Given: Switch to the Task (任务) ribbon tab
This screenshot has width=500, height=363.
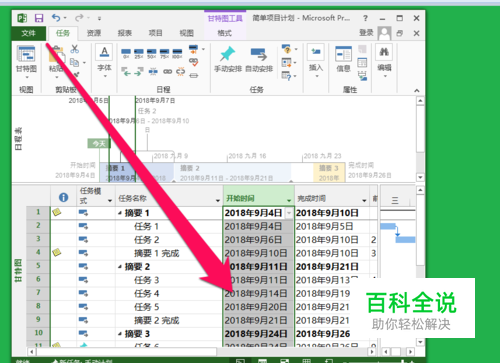Looking at the screenshot, I should 63,33.
